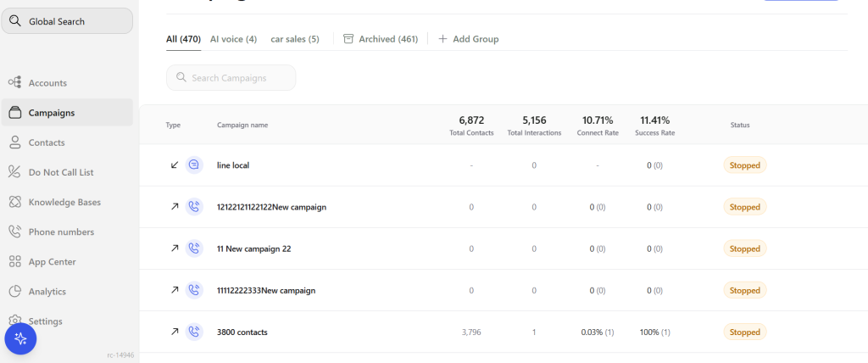Click the Phone numbers icon in sidebar
This screenshot has width=868, height=363.
(15, 232)
